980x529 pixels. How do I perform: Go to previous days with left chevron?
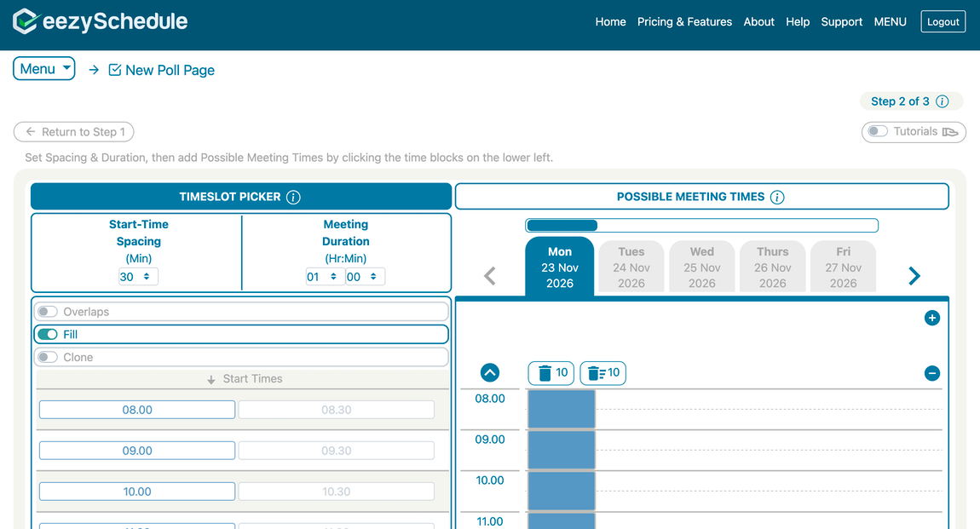[x=490, y=275]
